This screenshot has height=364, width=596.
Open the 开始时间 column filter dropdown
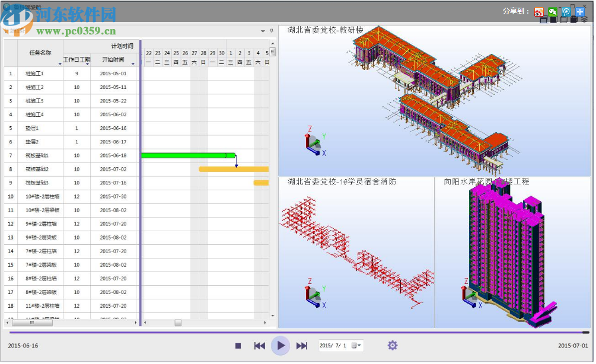click(132, 63)
